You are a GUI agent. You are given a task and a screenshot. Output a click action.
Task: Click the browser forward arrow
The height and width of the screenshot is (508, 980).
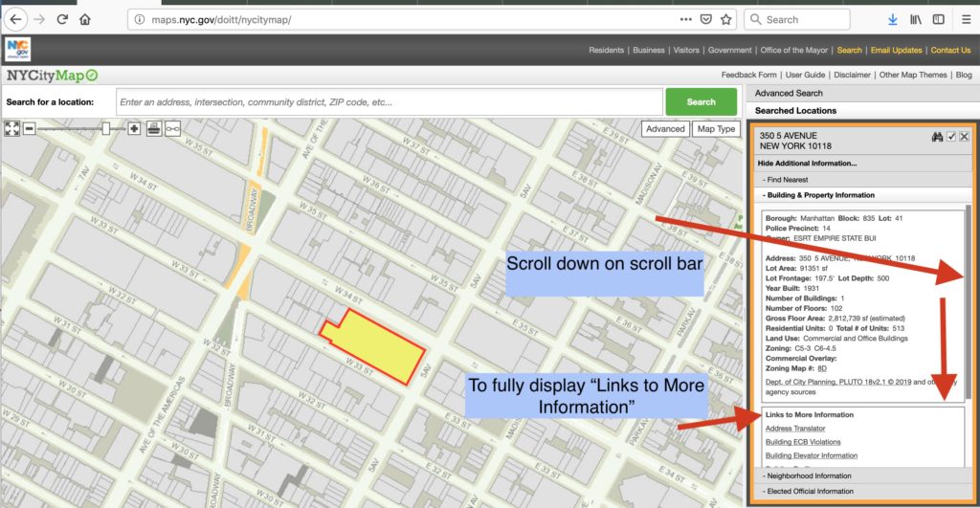[39, 19]
